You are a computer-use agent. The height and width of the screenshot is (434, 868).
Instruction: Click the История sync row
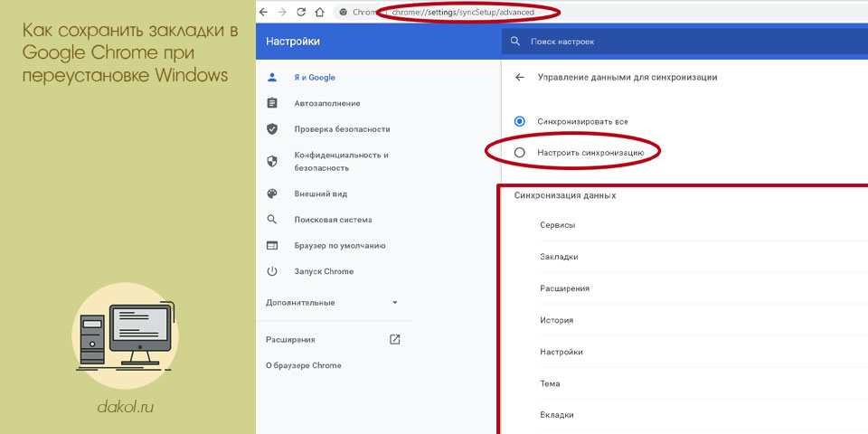pos(704,320)
